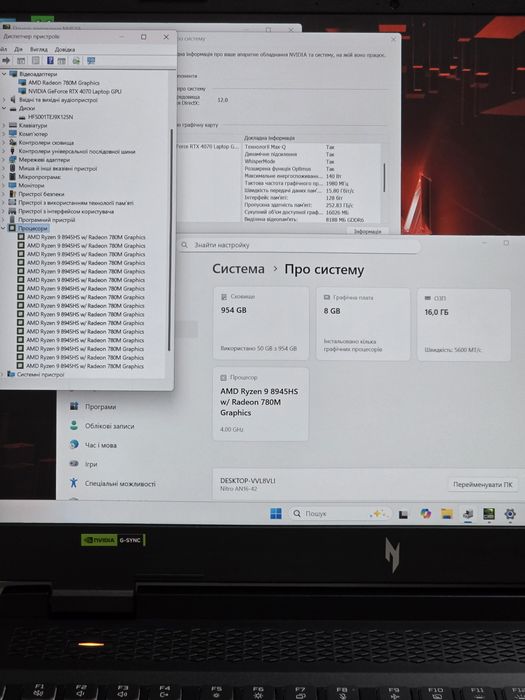The image size is (525, 700).
Task: Expand the Мікропрограма tree node
Action: 4,177
